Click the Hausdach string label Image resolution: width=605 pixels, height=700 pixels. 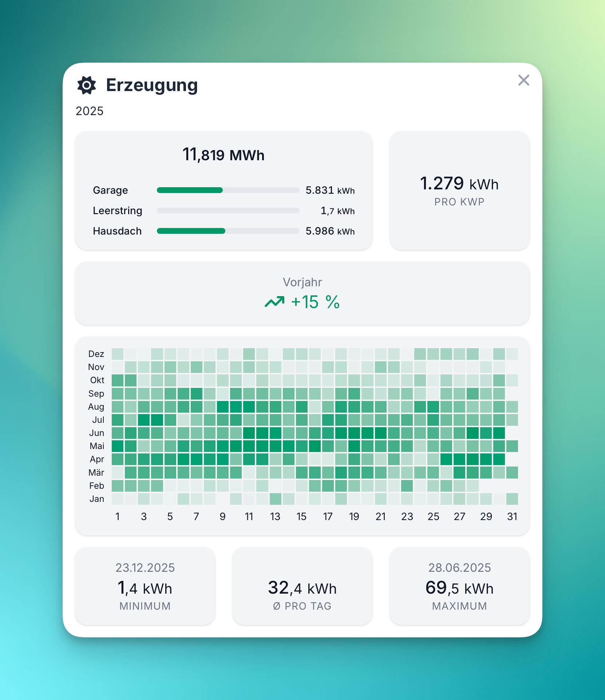(x=117, y=231)
